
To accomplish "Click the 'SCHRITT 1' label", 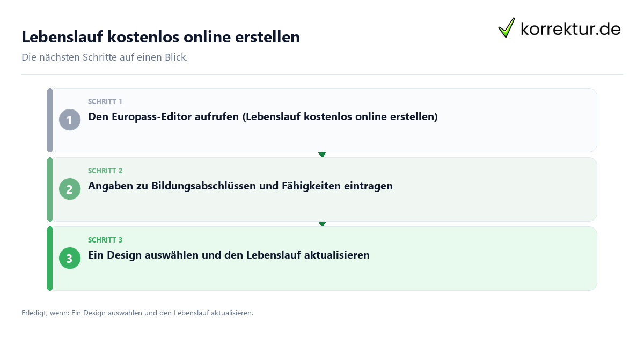I will click(x=105, y=101).
